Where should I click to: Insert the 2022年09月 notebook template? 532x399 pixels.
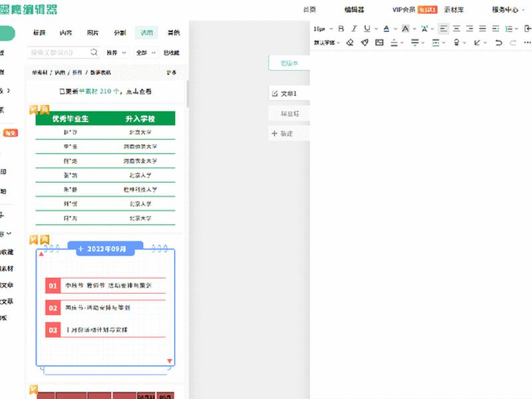pyautogui.click(x=106, y=307)
